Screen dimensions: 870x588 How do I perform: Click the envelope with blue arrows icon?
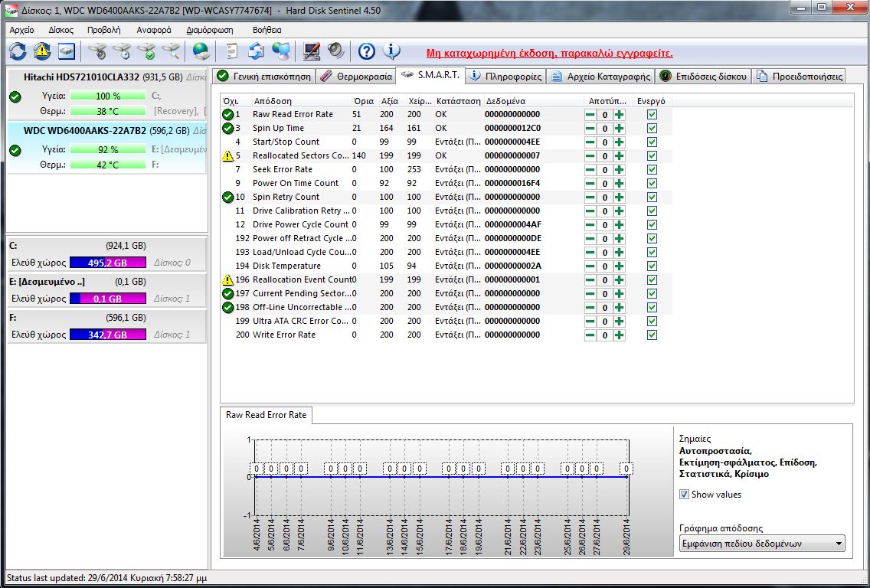tap(257, 51)
